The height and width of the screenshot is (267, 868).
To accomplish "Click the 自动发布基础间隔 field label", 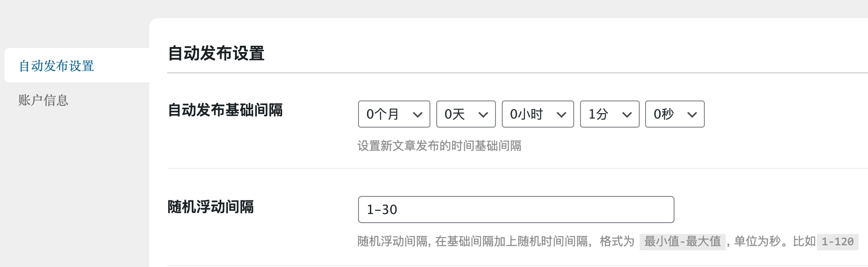I will pos(225,110).
